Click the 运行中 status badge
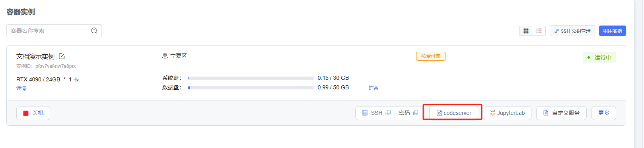The image size is (644, 148). coord(599,57)
